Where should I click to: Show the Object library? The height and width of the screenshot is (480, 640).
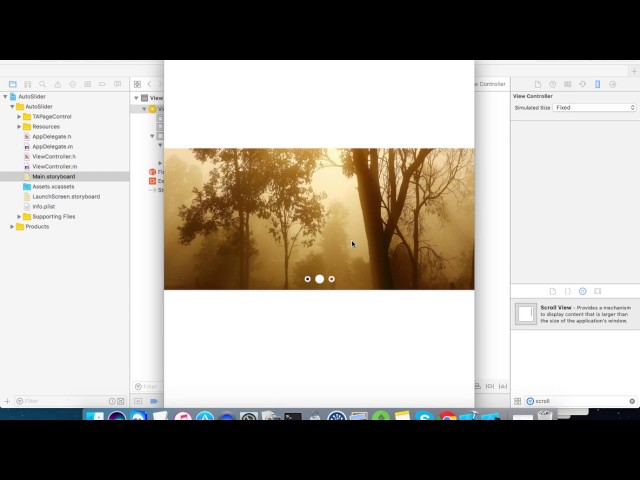[582, 291]
